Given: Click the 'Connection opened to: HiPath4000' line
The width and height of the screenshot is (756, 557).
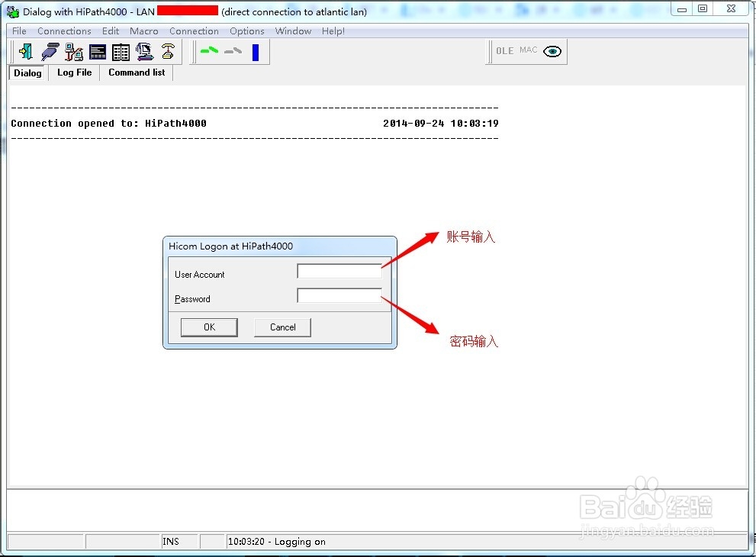Looking at the screenshot, I should pos(108,124).
